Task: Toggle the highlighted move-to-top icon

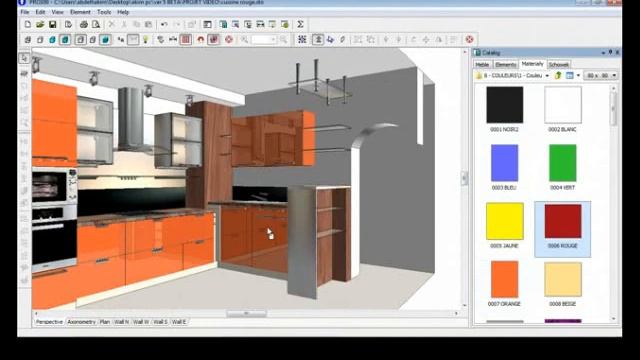Action: (x=318, y=40)
